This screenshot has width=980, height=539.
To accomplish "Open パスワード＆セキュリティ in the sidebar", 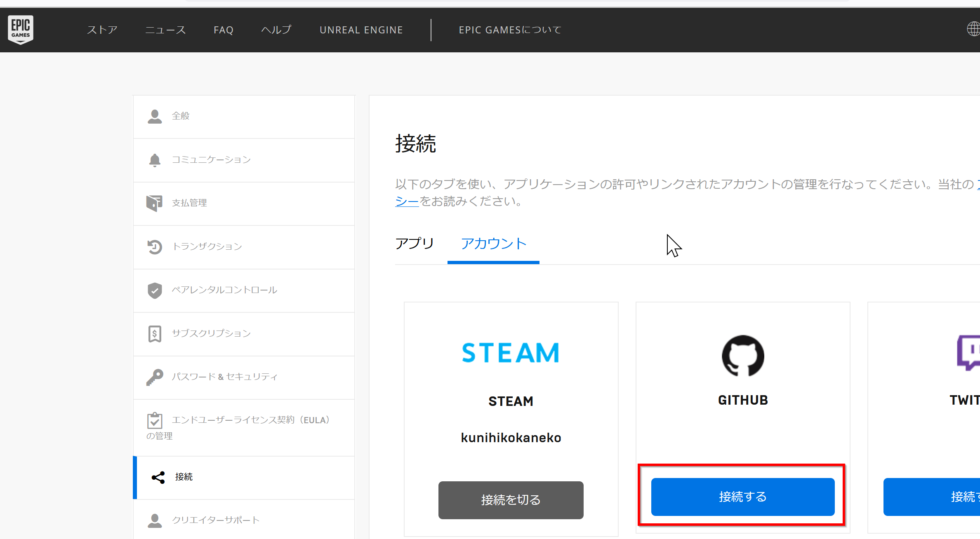I will [x=244, y=377].
